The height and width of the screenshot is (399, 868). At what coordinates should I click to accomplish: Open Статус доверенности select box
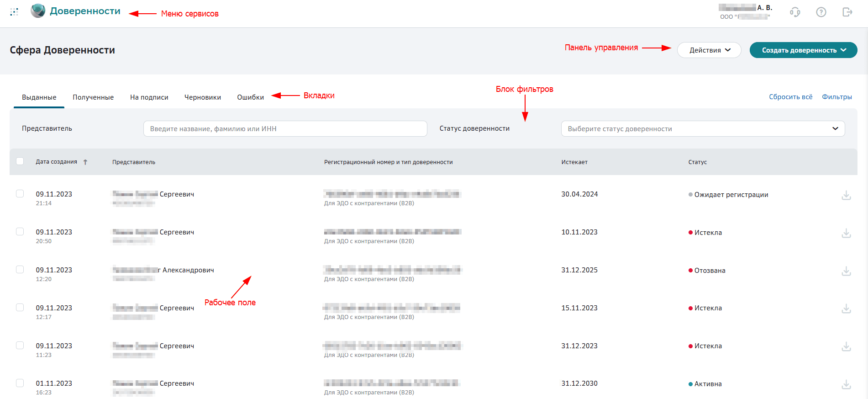pyautogui.click(x=703, y=128)
